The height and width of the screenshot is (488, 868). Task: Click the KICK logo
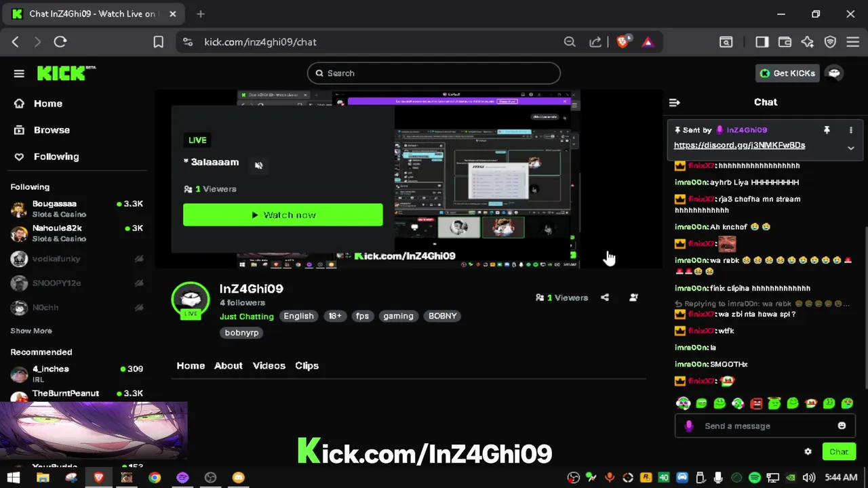pyautogui.click(x=66, y=73)
